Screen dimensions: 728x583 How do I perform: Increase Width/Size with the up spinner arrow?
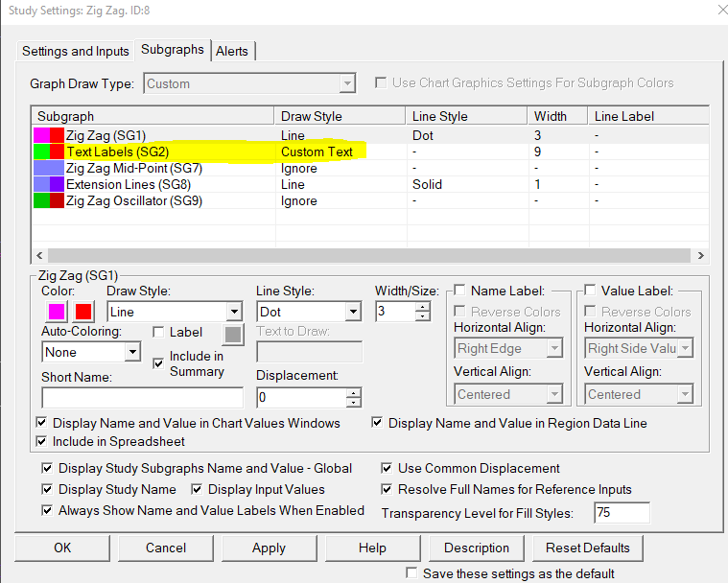pyautogui.click(x=422, y=306)
